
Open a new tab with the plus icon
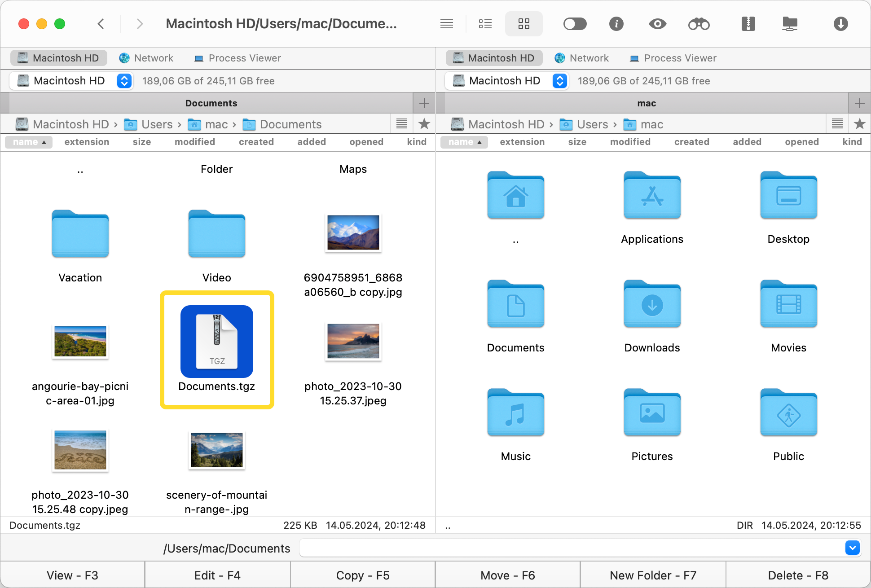(x=423, y=103)
